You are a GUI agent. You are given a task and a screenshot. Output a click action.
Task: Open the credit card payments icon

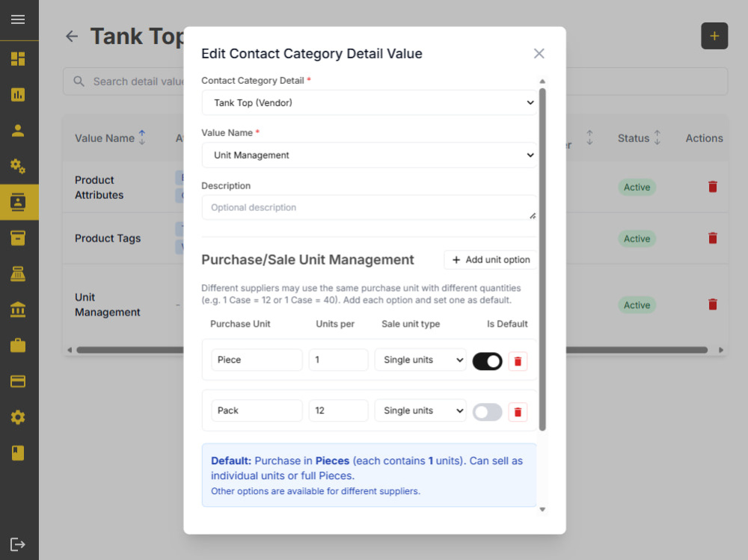pyautogui.click(x=18, y=381)
